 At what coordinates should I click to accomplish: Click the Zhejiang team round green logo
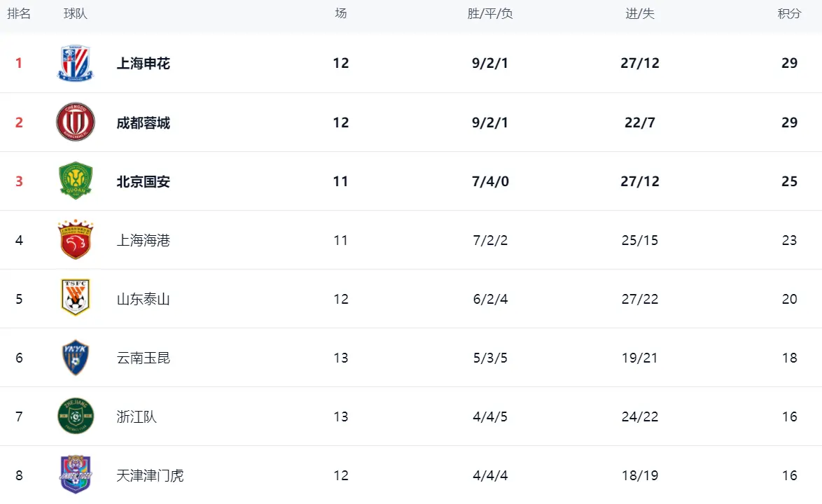(76, 416)
